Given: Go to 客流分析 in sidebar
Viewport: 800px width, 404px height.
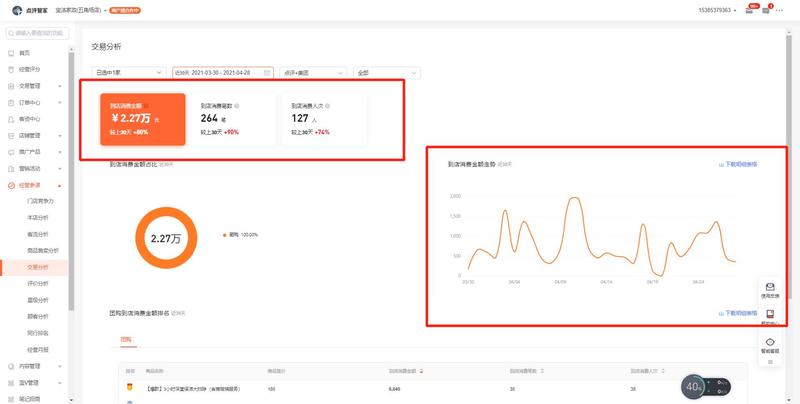Looking at the screenshot, I should coord(37,234).
